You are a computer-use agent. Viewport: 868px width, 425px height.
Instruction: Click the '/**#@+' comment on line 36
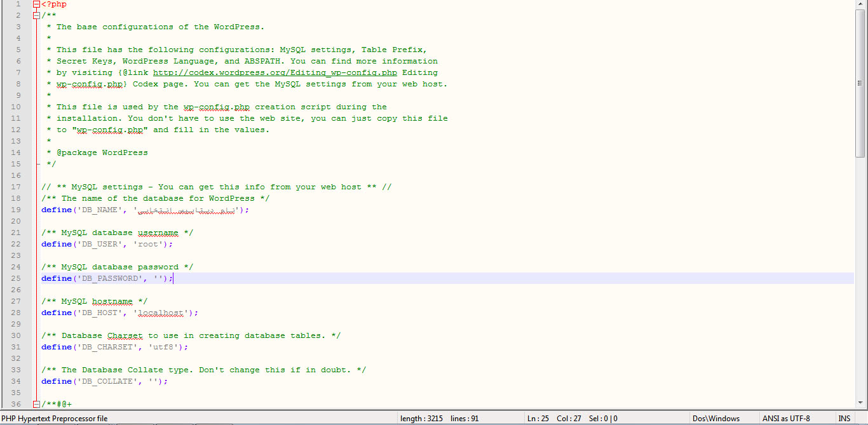(x=57, y=404)
